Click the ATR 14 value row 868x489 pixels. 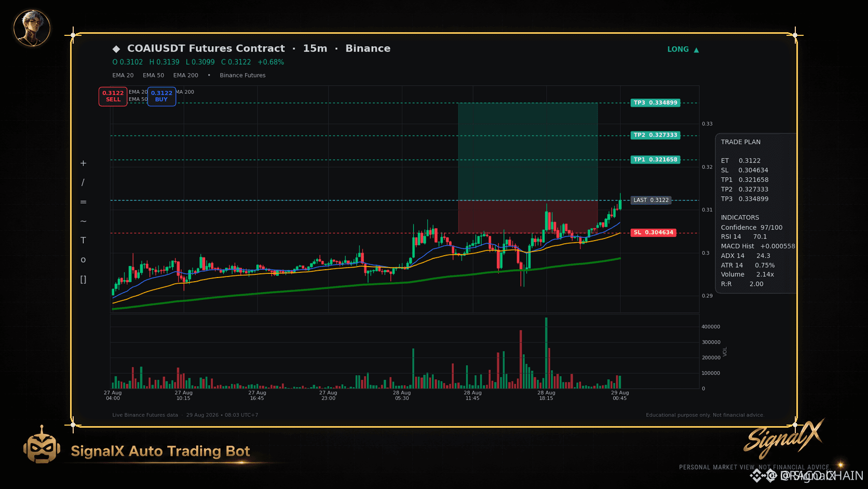click(x=748, y=265)
